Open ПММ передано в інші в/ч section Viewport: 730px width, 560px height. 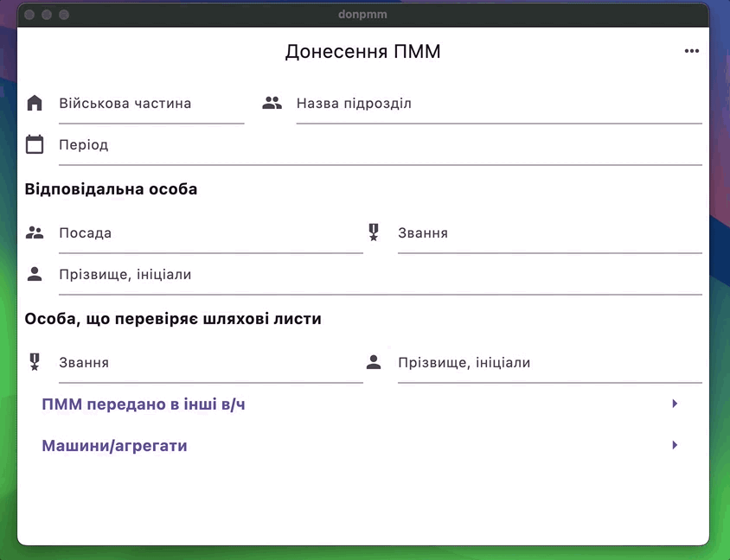point(363,404)
